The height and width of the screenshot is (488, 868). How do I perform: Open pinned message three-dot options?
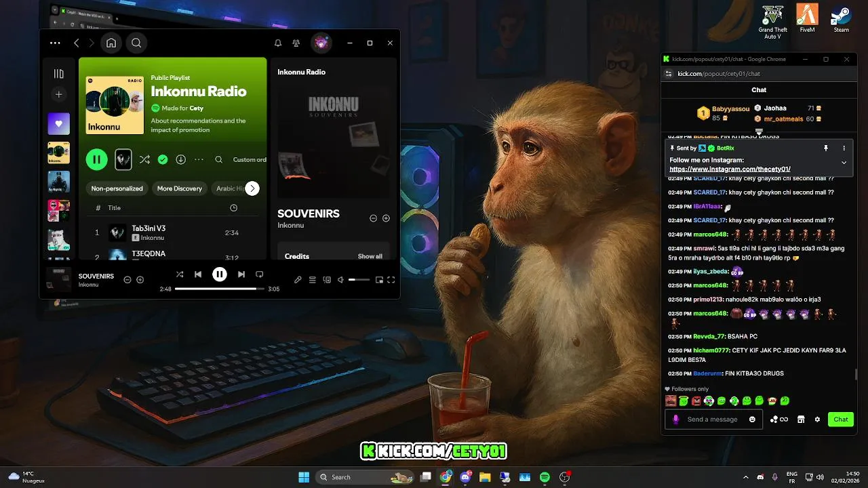[x=844, y=148]
